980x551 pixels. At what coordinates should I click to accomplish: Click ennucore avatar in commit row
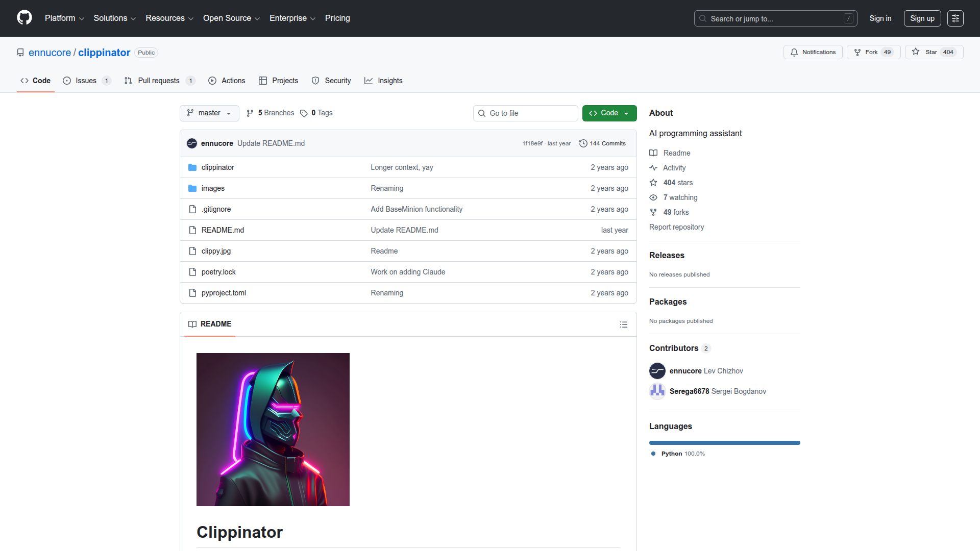[192, 143]
